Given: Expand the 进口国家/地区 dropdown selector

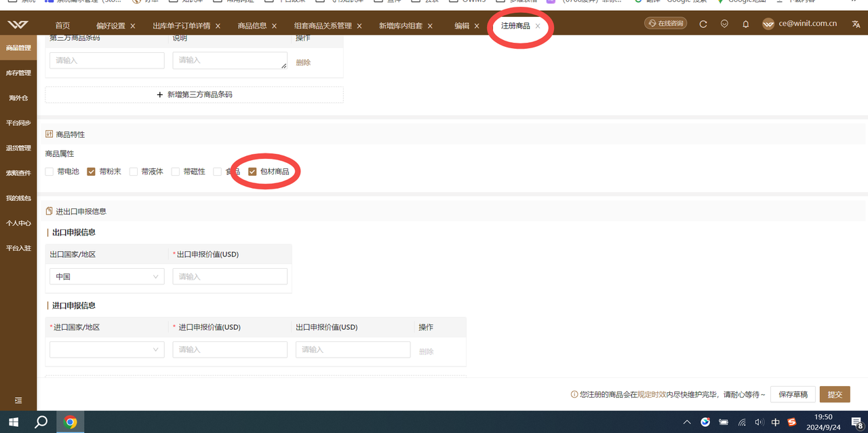Looking at the screenshot, I should pos(106,349).
